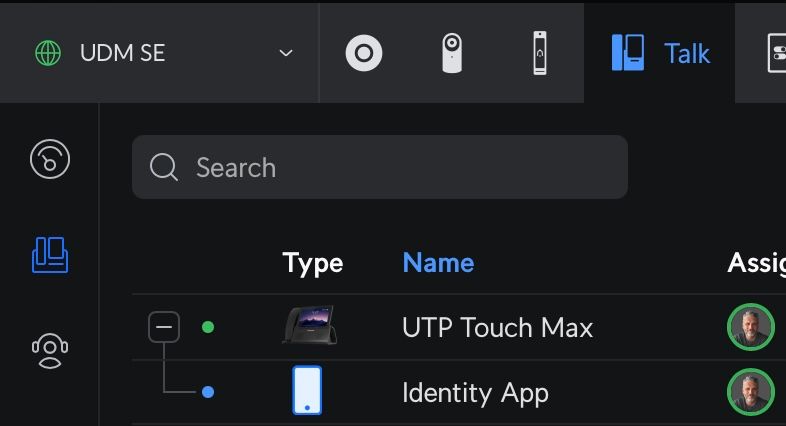Click the UTP Touch Max phone thumbnail
The width and height of the screenshot is (786, 426).
pos(310,326)
